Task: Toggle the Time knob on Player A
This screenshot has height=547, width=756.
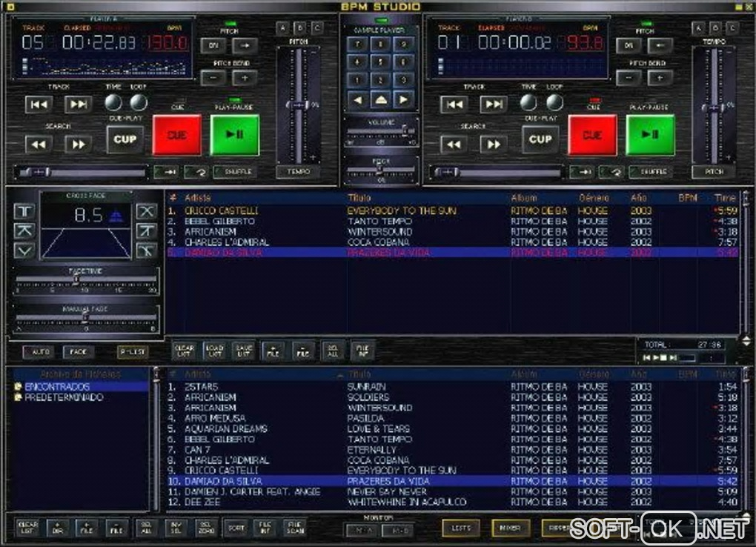Action: pyautogui.click(x=113, y=102)
